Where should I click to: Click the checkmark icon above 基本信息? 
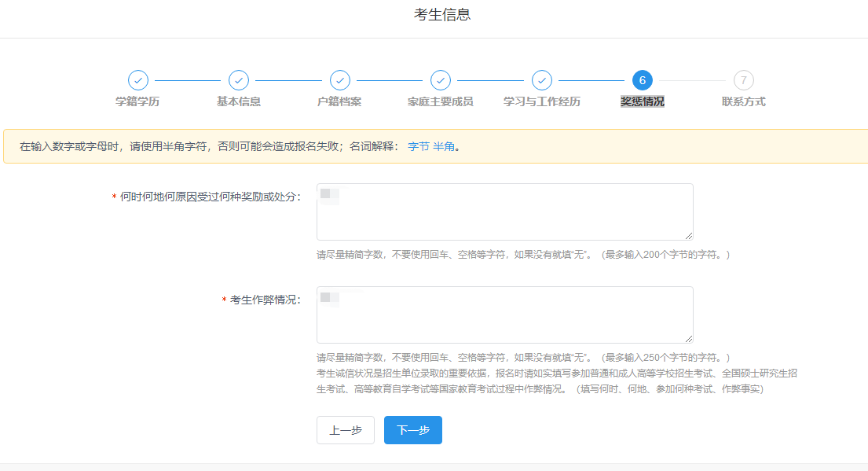coord(239,80)
